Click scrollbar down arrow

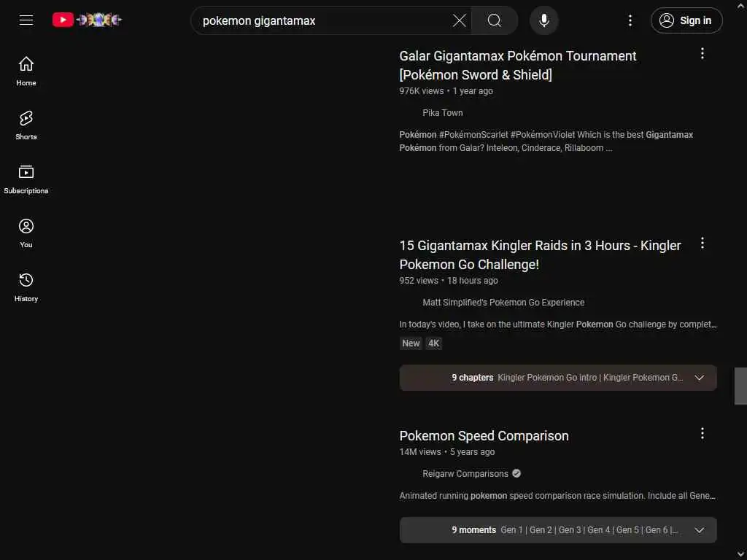click(741, 554)
